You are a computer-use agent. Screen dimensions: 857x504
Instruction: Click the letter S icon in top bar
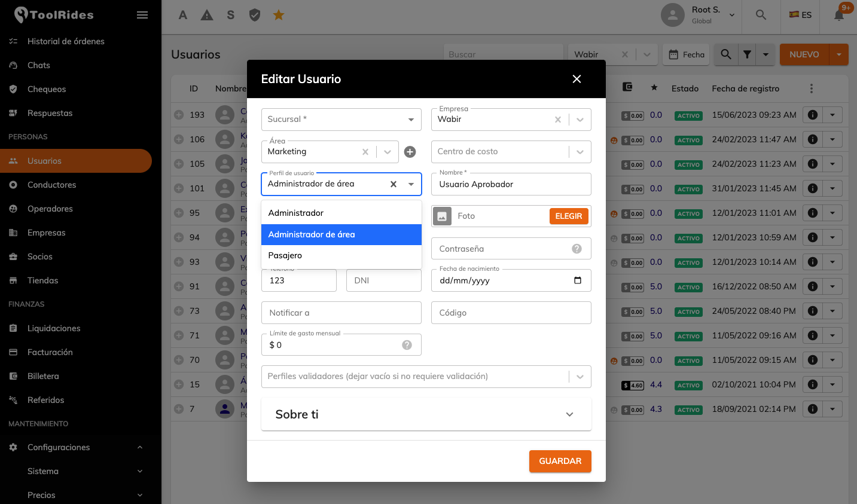click(x=231, y=15)
